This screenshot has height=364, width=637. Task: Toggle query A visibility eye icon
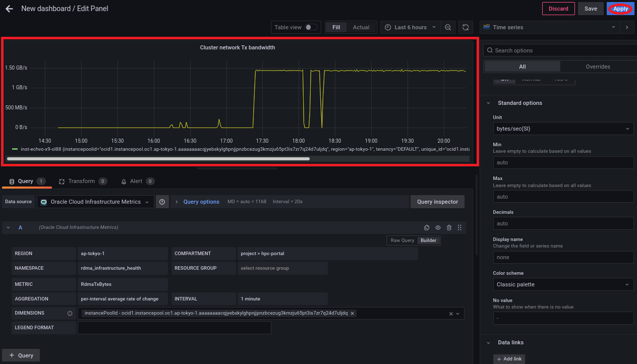[438, 227]
